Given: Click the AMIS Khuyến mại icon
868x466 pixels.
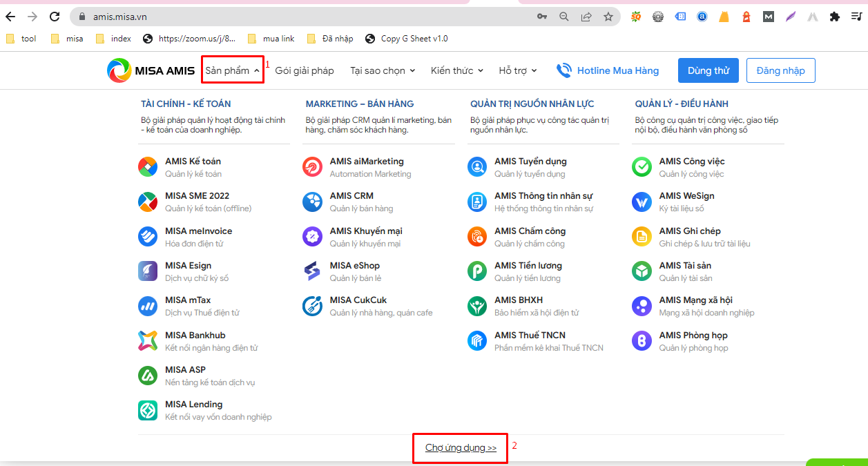Looking at the screenshot, I should pyautogui.click(x=312, y=237).
